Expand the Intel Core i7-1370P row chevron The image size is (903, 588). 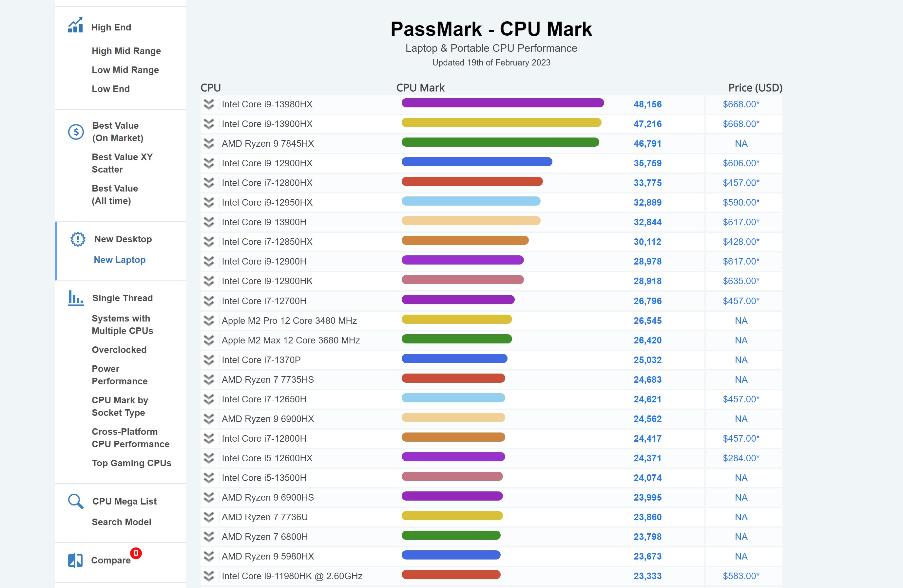click(209, 360)
